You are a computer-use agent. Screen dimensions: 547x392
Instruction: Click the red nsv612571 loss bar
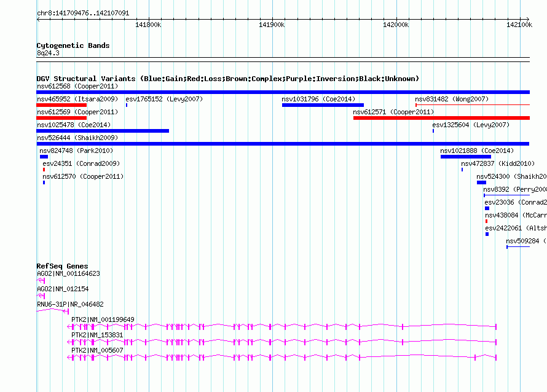pyautogui.click(x=441, y=118)
